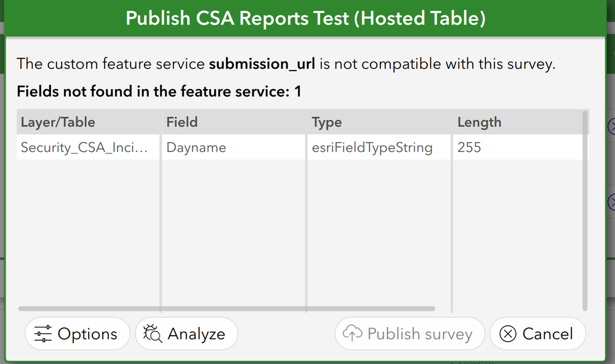Image resolution: width=615 pixels, height=364 pixels.
Task: Click the bold submission_url text
Action: coord(262,64)
